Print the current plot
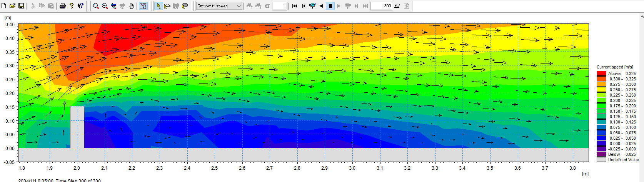This screenshot has height=182, width=644. point(63,6)
